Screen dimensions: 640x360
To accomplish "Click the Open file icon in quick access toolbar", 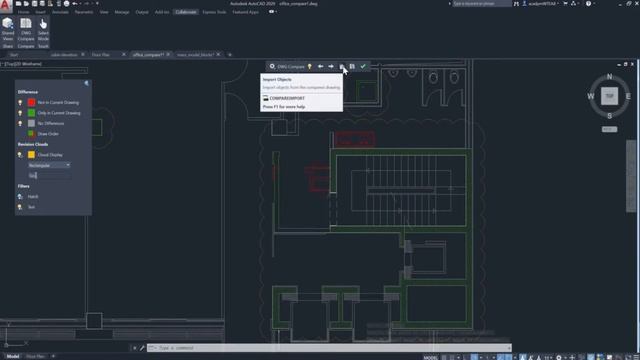I will coord(26,4).
